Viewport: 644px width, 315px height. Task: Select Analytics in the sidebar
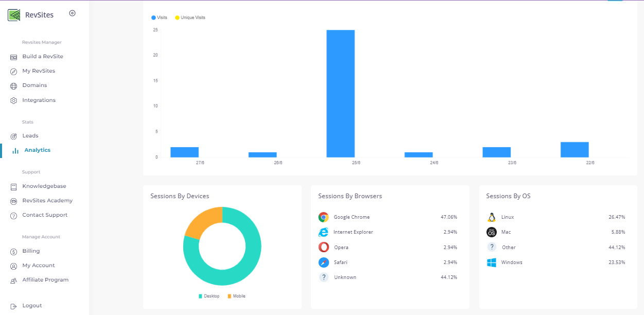(37, 150)
